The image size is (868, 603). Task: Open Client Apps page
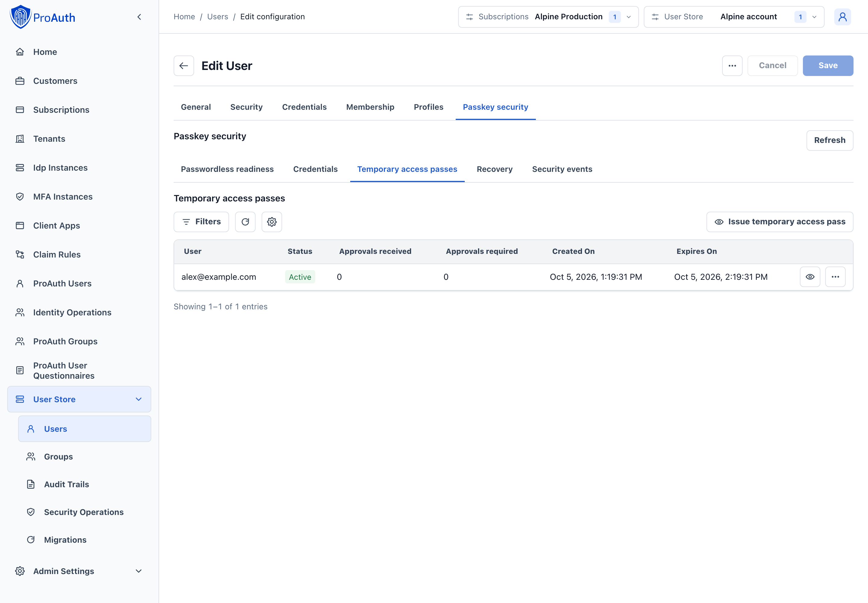[x=79, y=226]
